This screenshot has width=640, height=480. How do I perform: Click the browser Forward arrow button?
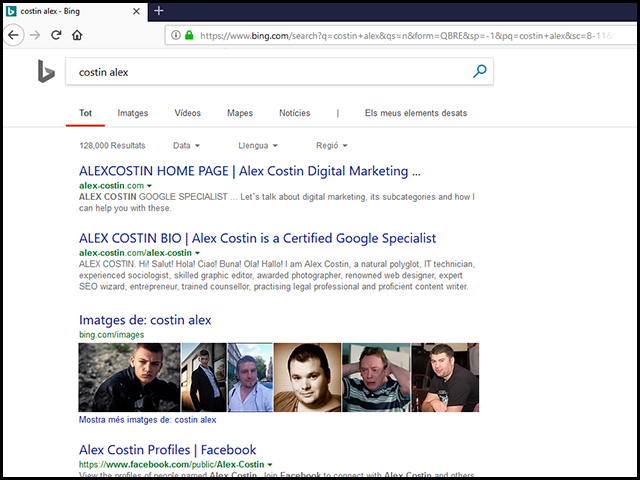click(35, 35)
